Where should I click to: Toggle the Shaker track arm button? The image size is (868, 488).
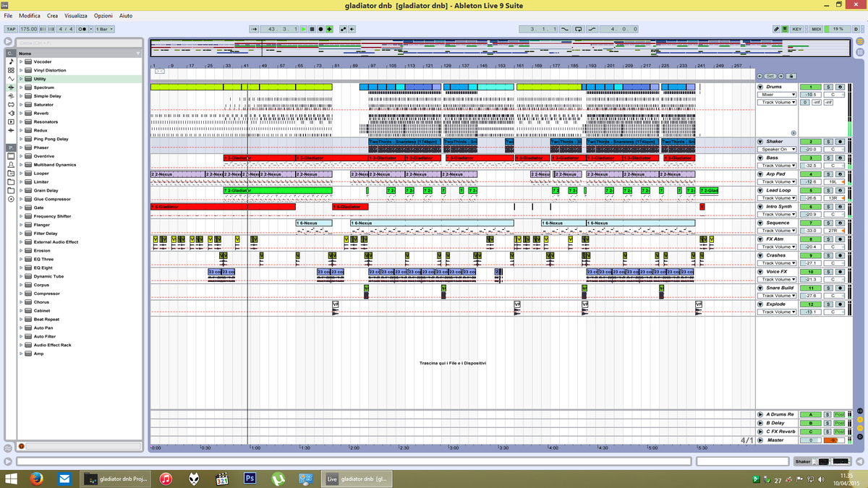840,141
